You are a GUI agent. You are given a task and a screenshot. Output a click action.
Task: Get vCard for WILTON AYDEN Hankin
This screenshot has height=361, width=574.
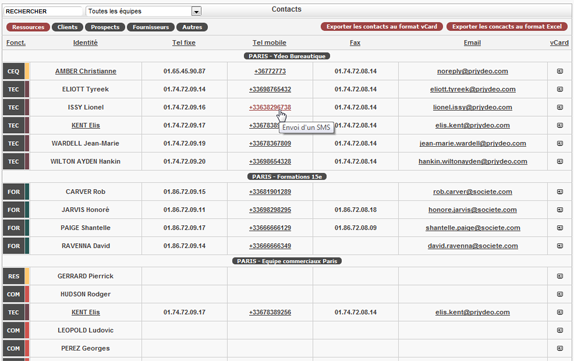tap(560, 161)
